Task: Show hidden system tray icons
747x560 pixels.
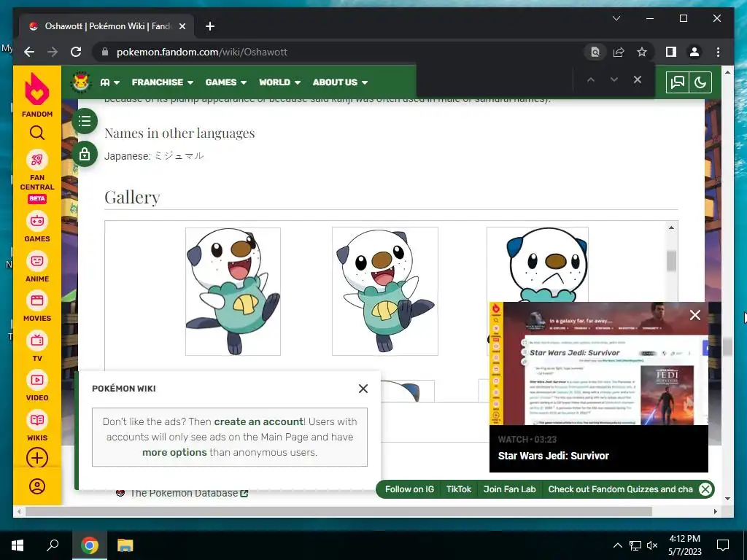Action: point(617,545)
